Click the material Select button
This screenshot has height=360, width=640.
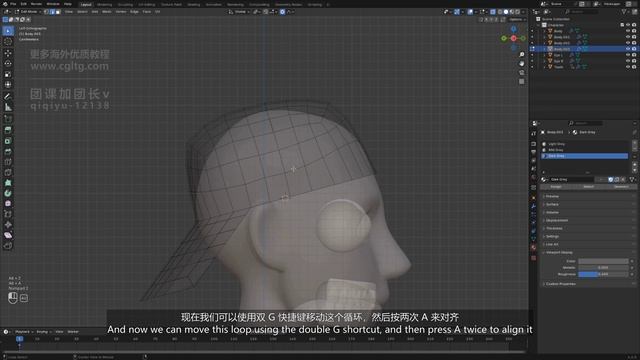[589, 187]
